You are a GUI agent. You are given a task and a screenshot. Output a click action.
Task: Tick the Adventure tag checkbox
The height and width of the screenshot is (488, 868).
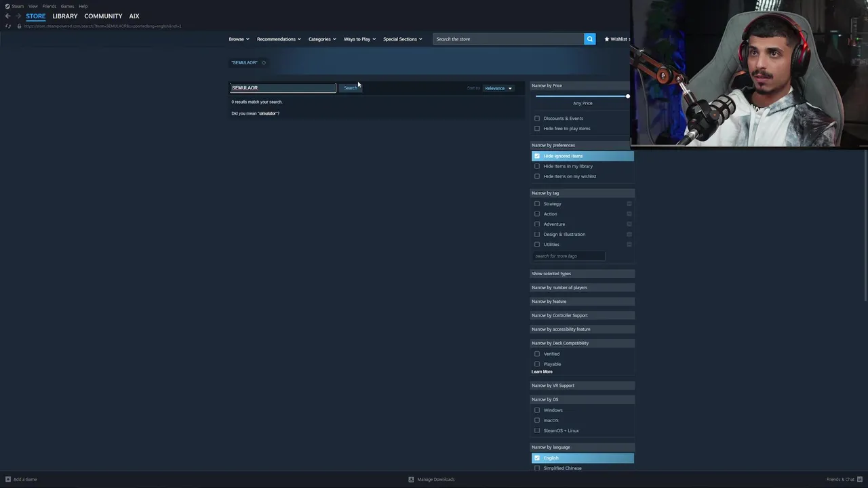(x=537, y=224)
